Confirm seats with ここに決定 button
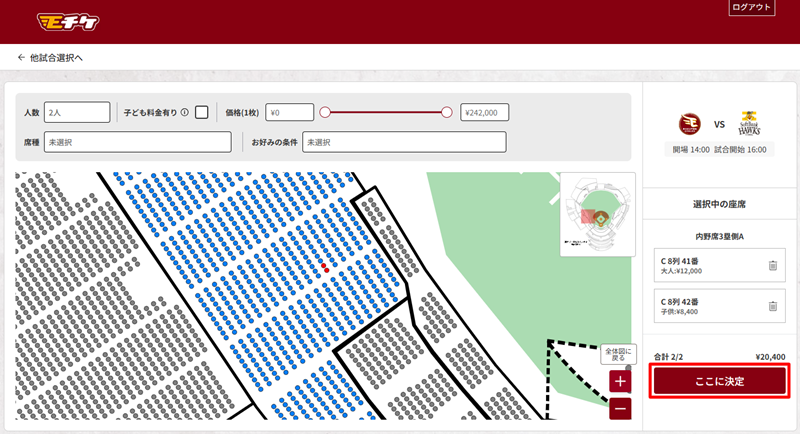This screenshot has width=800, height=434. click(720, 381)
